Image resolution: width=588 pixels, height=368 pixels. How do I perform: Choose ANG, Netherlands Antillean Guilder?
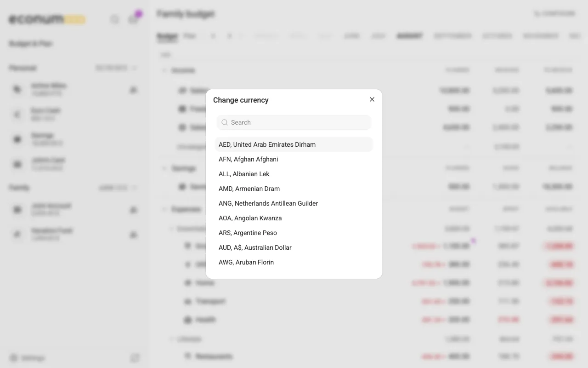tap(294, 203)
